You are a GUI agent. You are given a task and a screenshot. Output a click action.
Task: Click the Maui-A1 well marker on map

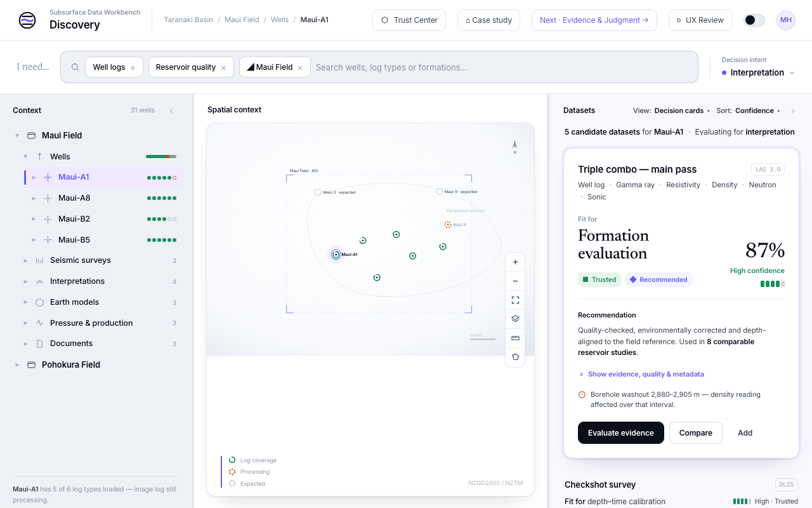(336, 255)
